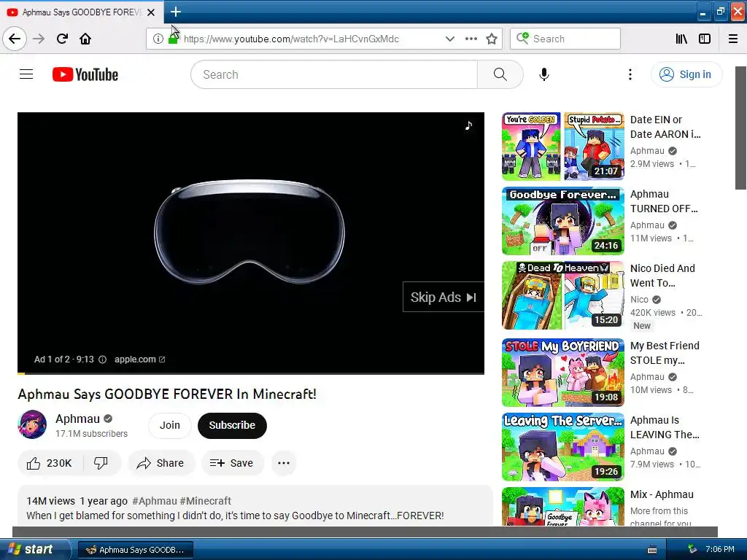This screenshot has width=747, height=560.
Task: Open YouTube settings three-dot menu
Action: pyautogui.click(x=630, y=74)
